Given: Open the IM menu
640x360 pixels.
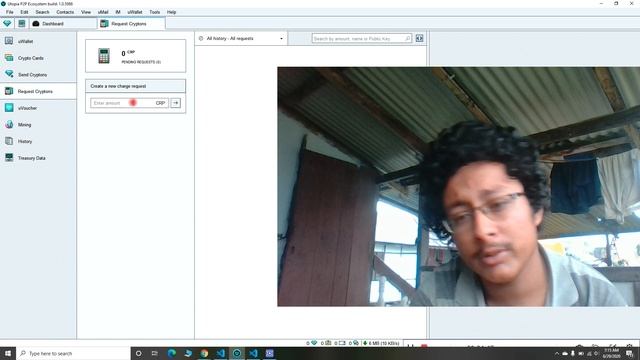Looking at the screenshot, I should click(118, 12).
